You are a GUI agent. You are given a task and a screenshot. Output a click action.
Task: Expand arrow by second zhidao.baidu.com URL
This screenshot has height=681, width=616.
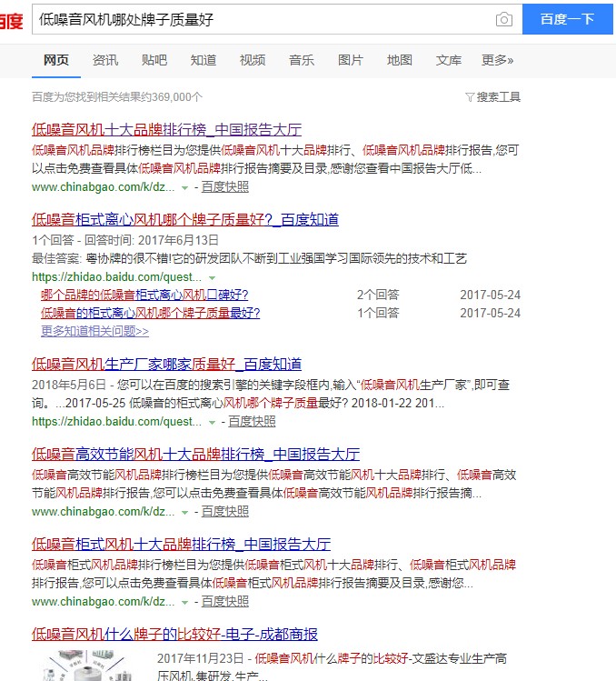click(212, 422)
